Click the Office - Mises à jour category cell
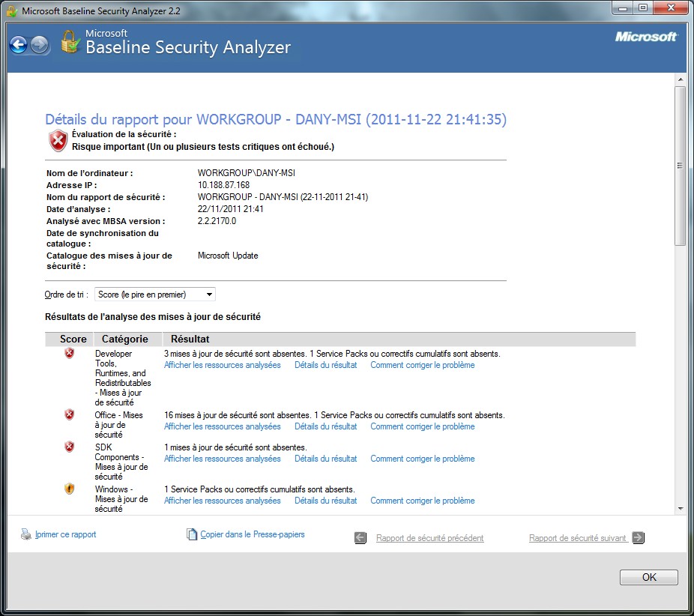This screenshot has height=616, width=694. click(x=118, y=425)
